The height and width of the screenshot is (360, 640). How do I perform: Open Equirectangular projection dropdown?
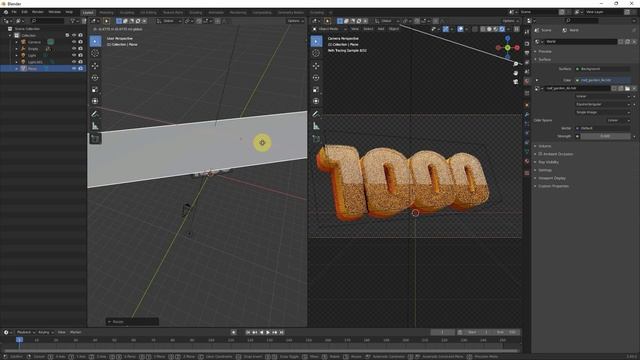tap(602, 104)
